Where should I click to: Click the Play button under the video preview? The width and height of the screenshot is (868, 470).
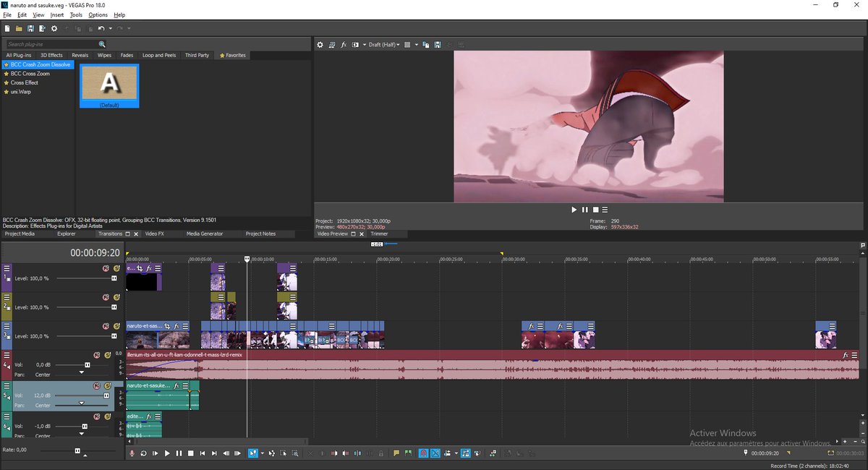coord(574,210)
